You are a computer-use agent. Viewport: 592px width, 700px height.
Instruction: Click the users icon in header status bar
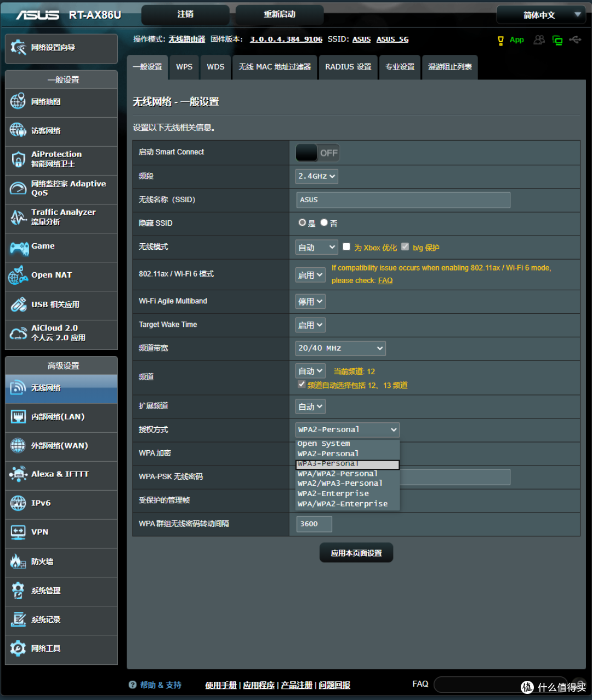[x=539, y=40]
